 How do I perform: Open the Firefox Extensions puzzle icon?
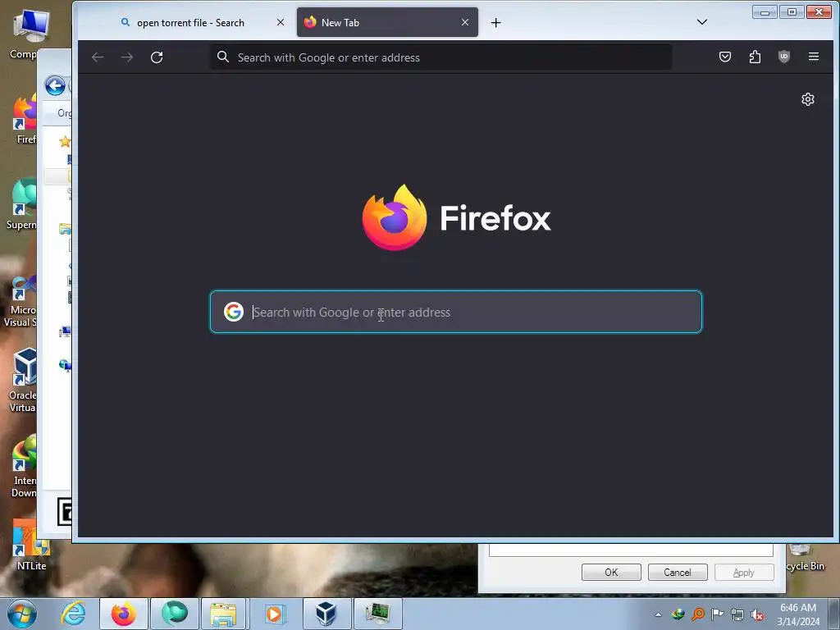(x=755, y=57)
